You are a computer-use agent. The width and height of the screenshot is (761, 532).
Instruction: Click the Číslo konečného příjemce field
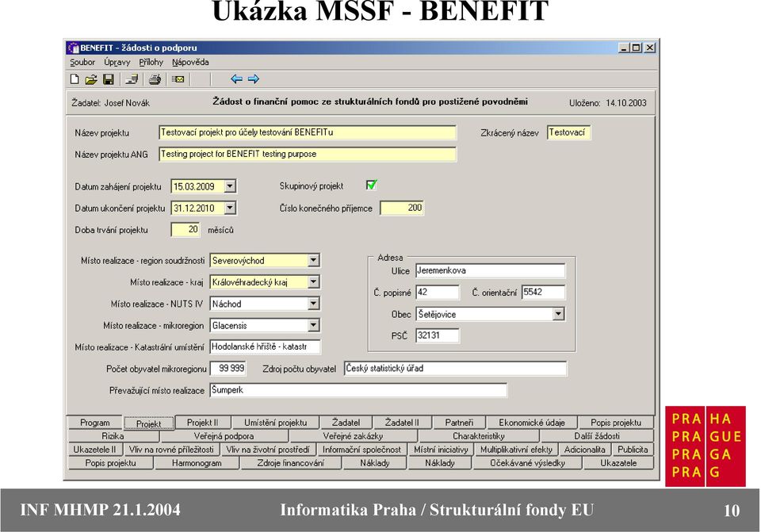(402, 208)
